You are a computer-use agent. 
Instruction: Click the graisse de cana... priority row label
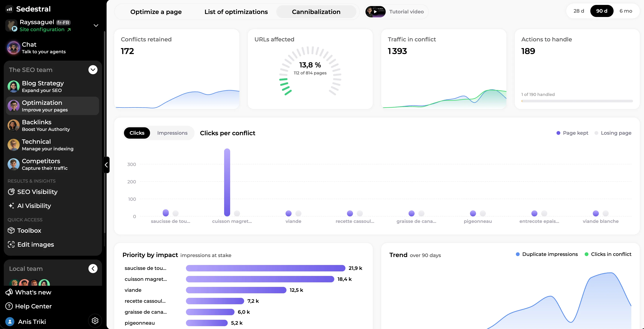146,312
